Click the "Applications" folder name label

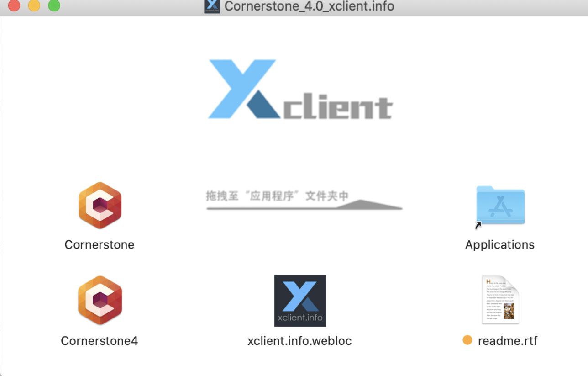click(500, 245)
